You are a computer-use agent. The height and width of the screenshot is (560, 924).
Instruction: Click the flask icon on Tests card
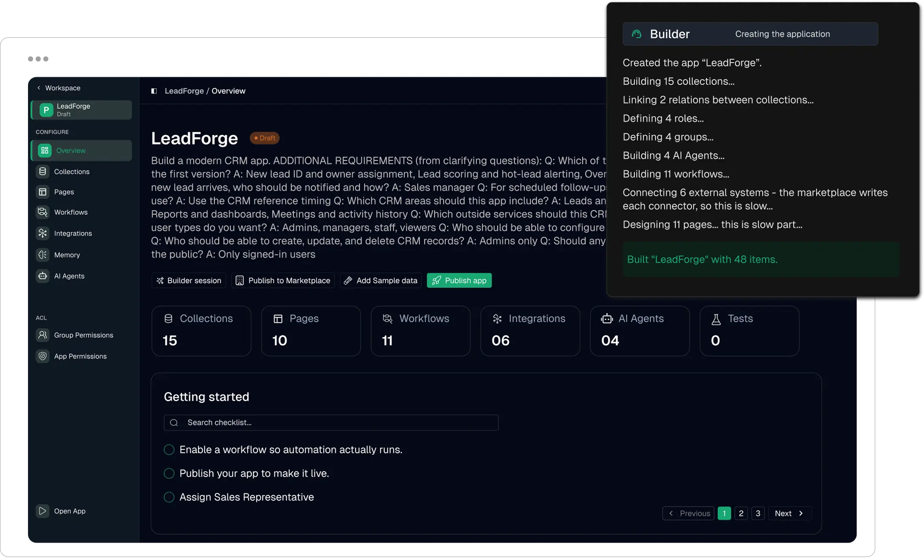tap(716, 319)
